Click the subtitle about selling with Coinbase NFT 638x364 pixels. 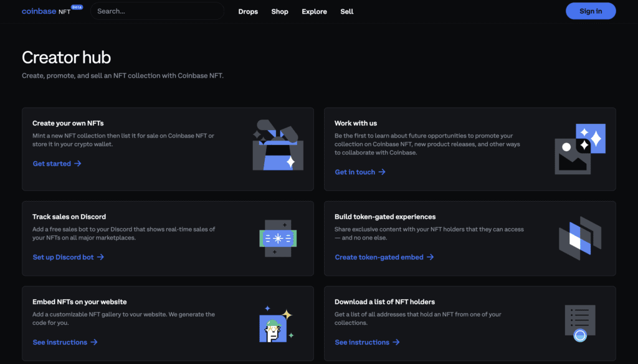pyautogui.click(x=123, y=75)
